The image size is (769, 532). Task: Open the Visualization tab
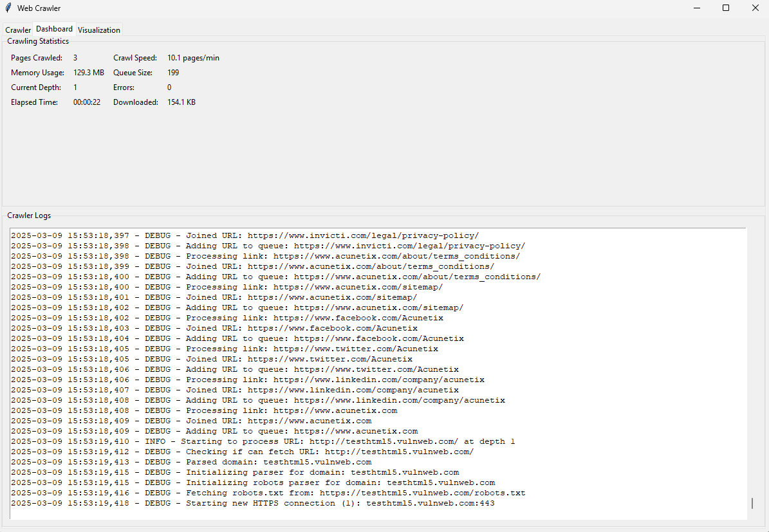click(x=99, y=30)
